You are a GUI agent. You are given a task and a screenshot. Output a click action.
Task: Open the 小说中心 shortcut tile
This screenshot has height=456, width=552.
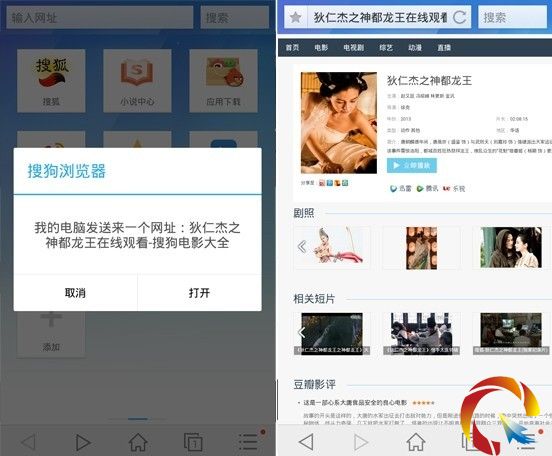click(137, 81)
